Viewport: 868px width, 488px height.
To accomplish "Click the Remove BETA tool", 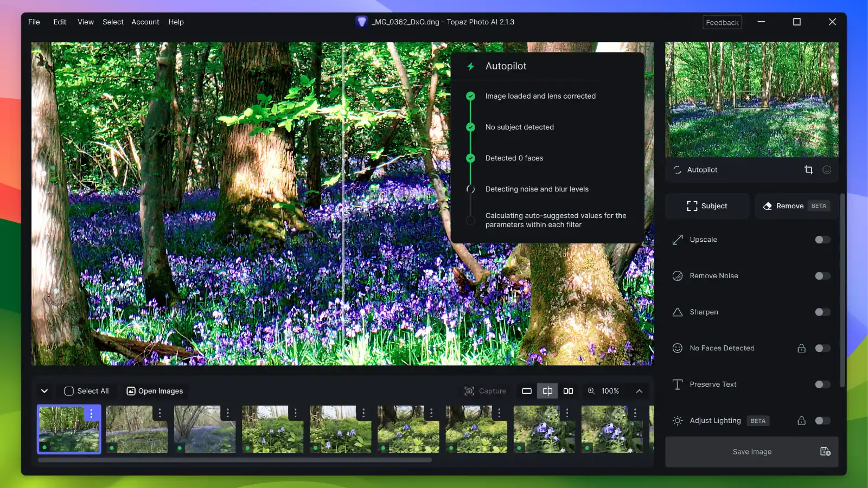I will click(x=795, y=206).
